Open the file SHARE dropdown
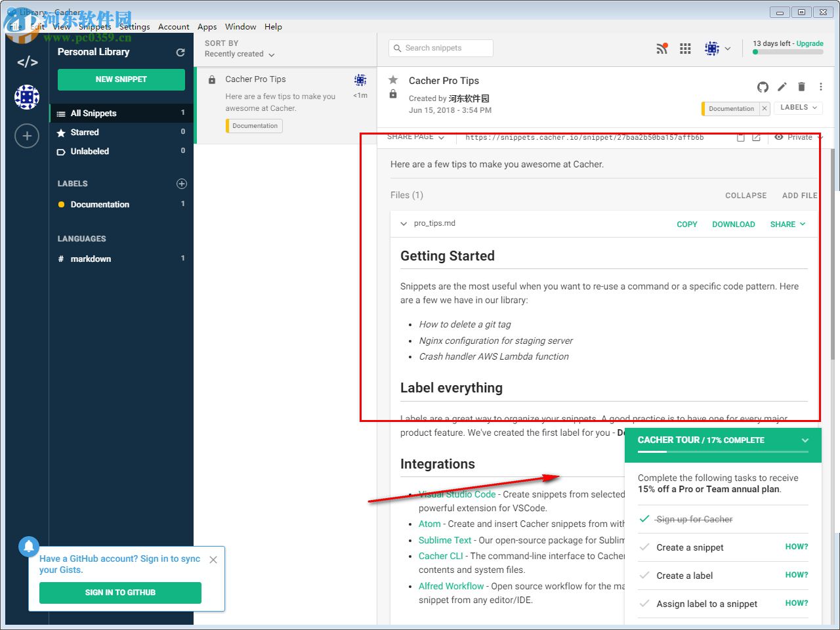 click(787, 224)
